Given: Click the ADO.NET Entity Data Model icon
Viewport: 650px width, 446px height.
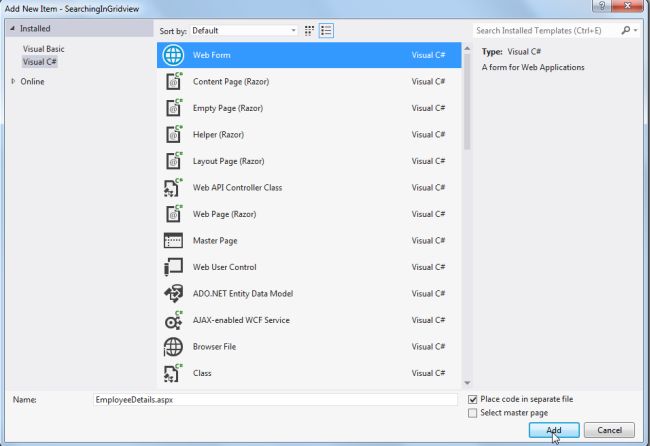Looking at the screenshot, I should [x=173, y=293].
